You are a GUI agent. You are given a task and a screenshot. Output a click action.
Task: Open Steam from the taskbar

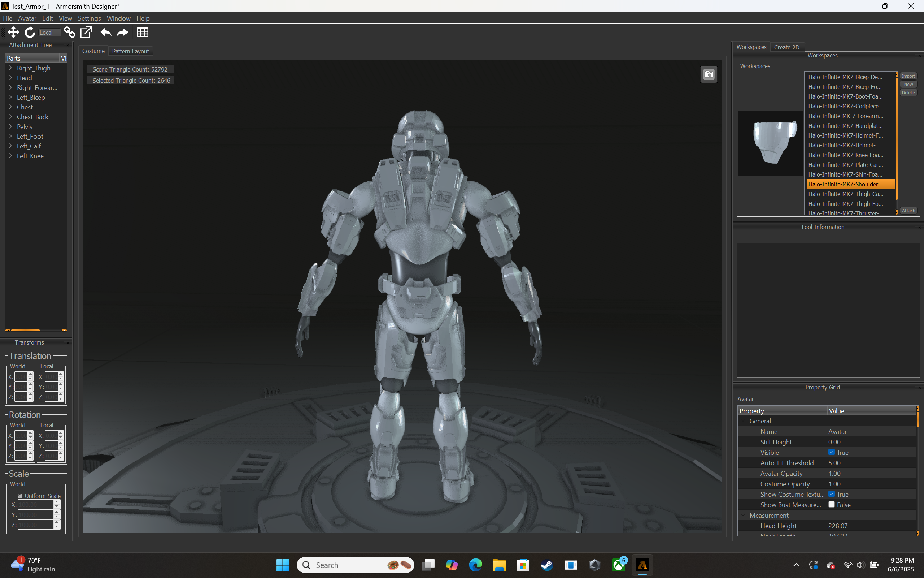coord(547,565)
